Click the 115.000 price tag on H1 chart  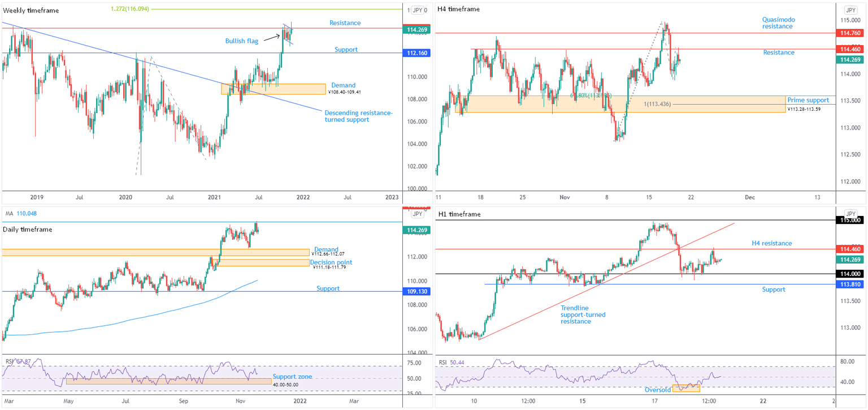850,220
